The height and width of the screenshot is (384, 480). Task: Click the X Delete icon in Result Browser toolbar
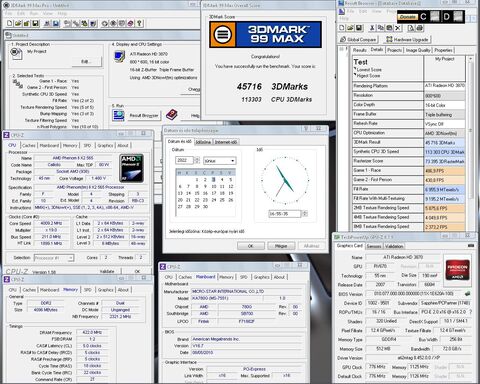tap(398, 28)
